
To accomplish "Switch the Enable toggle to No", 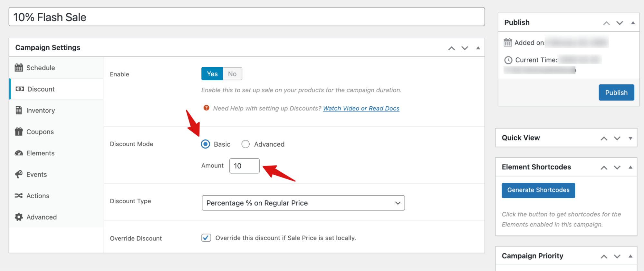I will click(232, 74).
